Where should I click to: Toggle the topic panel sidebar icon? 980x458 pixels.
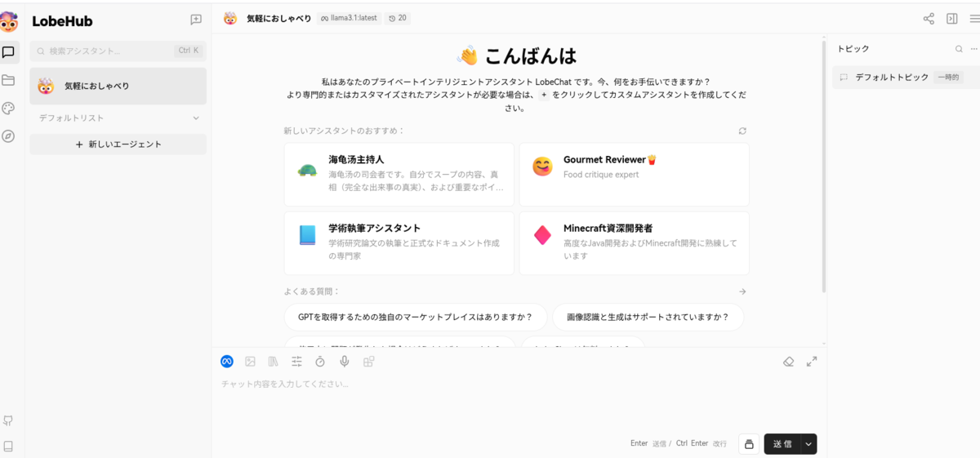(x=951, y=19)
